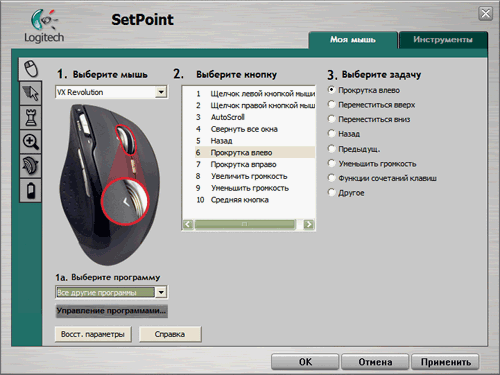This screenshot has height=375, width=500.
Task: Click the button list horizontal scrollbar thumb
Action: pyautogui.click(x=245, y=224)
